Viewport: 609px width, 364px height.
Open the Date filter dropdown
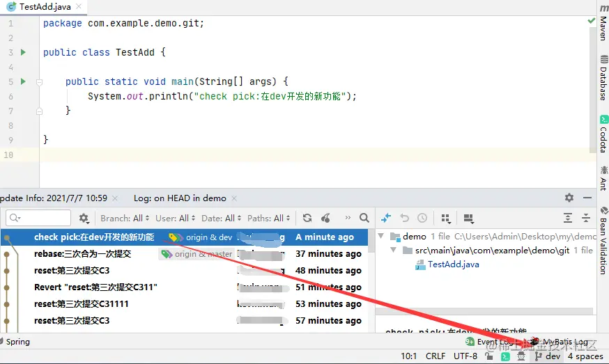221,218
